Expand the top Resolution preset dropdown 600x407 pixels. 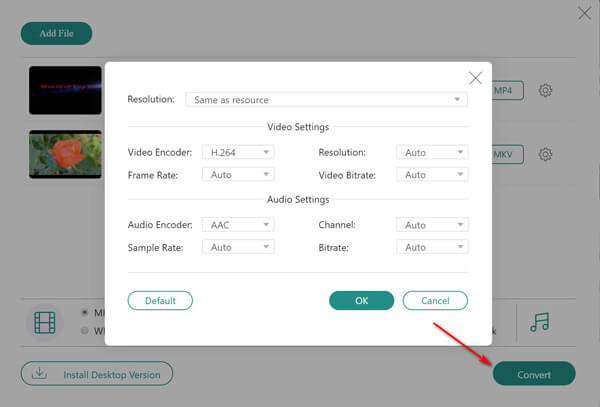[325, 100]
